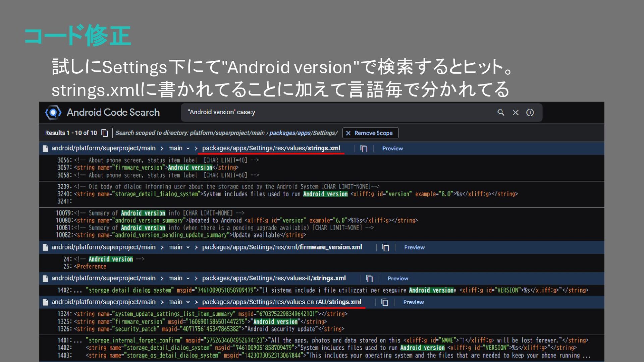Copy path of firmware_version.xml file
This screenshot has height=362, width=644.
[386, 248]
